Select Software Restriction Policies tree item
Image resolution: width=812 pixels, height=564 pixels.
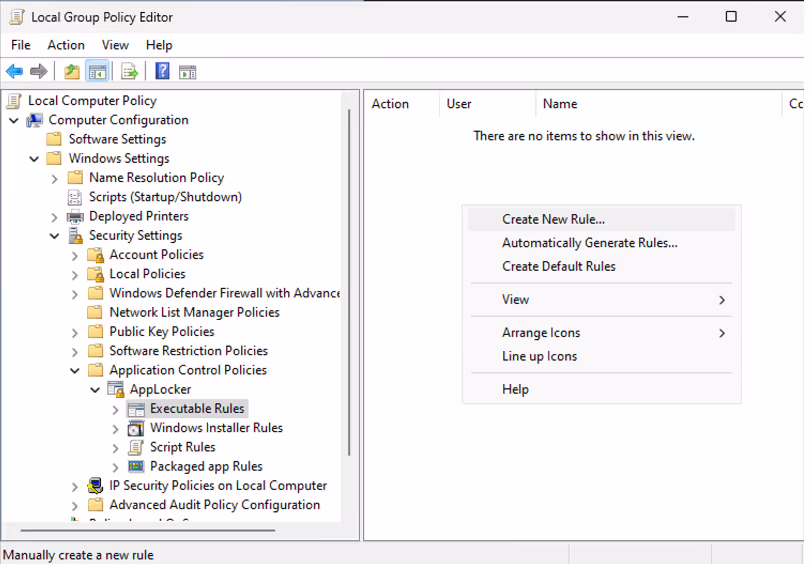pos(188,351)
